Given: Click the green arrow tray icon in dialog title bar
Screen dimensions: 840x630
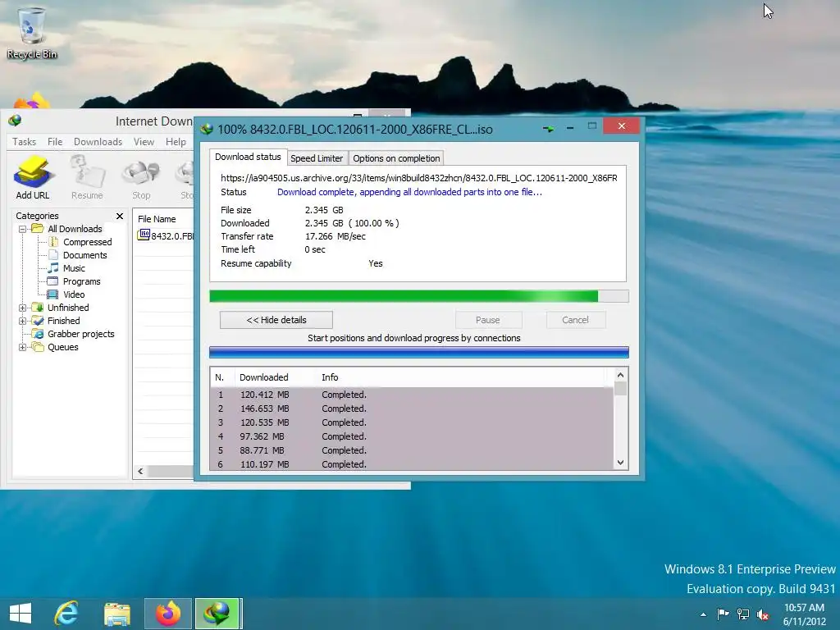Looking at the screenshot, I should 549,129.
